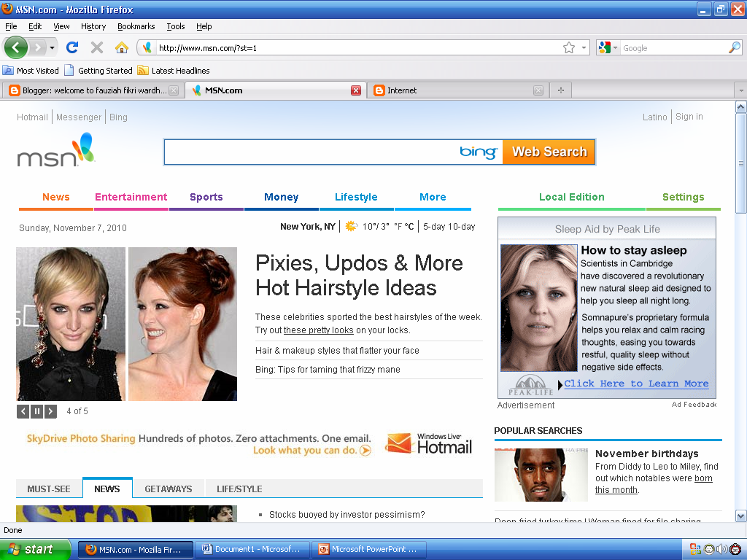Click the orange Web Search button
The height and width of the screenshot is (560, 747).
click(549, 152)
